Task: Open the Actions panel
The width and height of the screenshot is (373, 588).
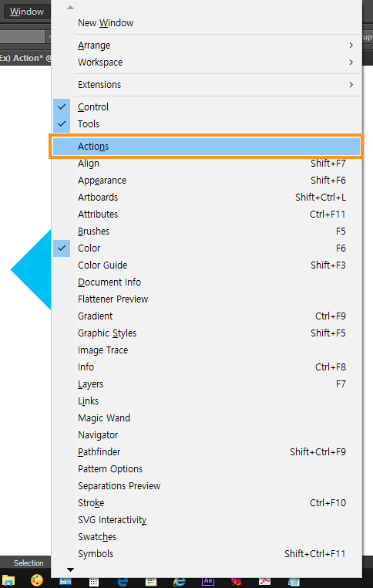Action: tap(207, 147)
